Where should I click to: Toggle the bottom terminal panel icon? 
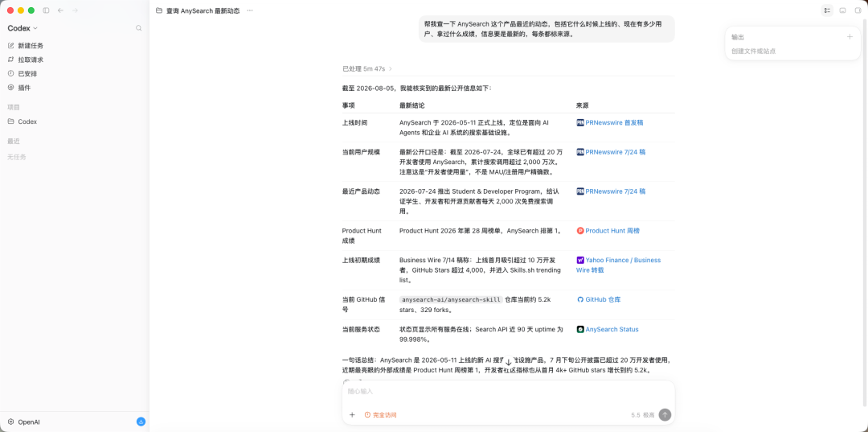click(x=842, y=10)
